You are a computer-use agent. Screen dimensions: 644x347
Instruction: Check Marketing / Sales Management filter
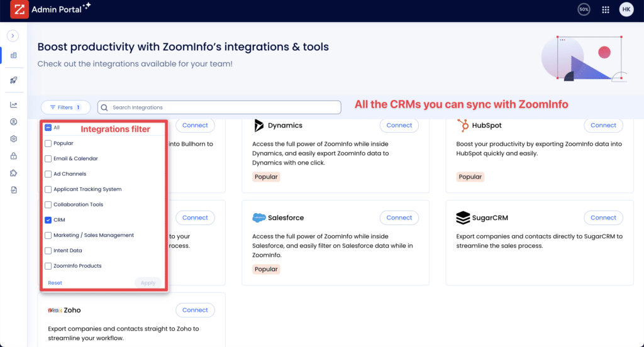pos(48,235)
